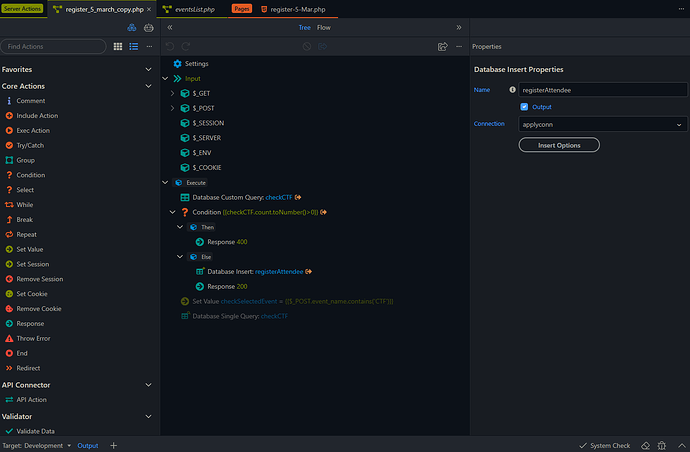690x452 pixels.
Task: Collapse the Core Actions section
Action: pyautogui.click(x=148, y=86)
